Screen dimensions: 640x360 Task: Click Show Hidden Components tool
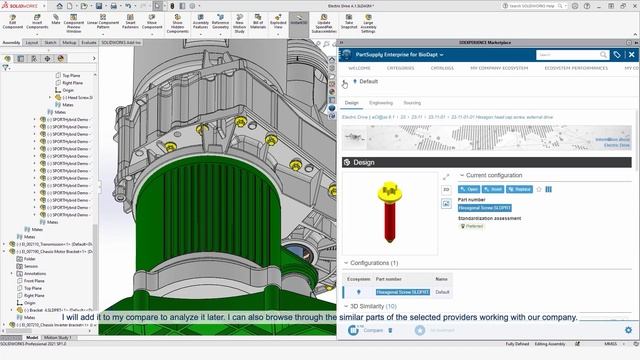[178, 24]
